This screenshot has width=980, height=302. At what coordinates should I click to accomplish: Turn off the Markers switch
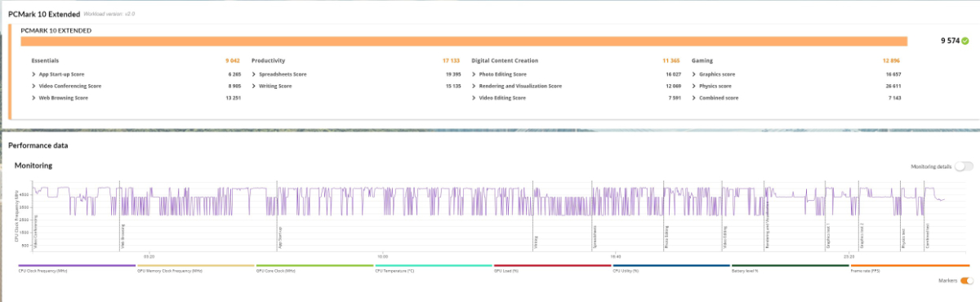click(x=967, y=281)
